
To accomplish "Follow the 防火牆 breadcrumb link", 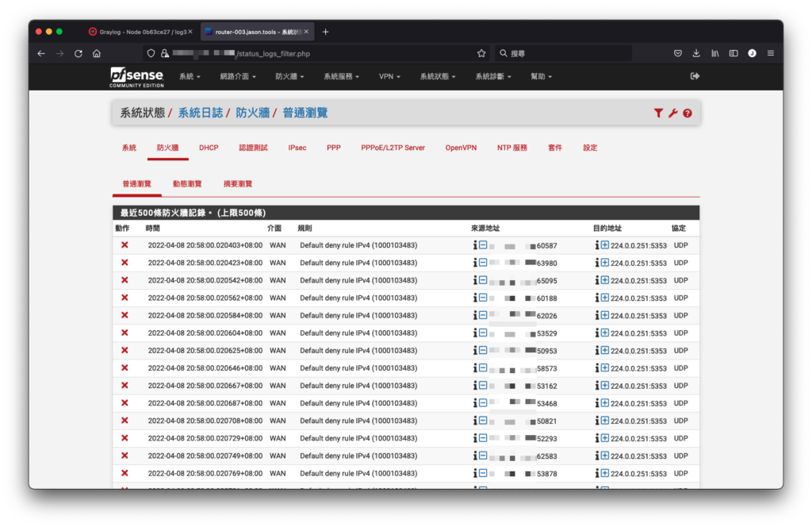I will [253, 113].
